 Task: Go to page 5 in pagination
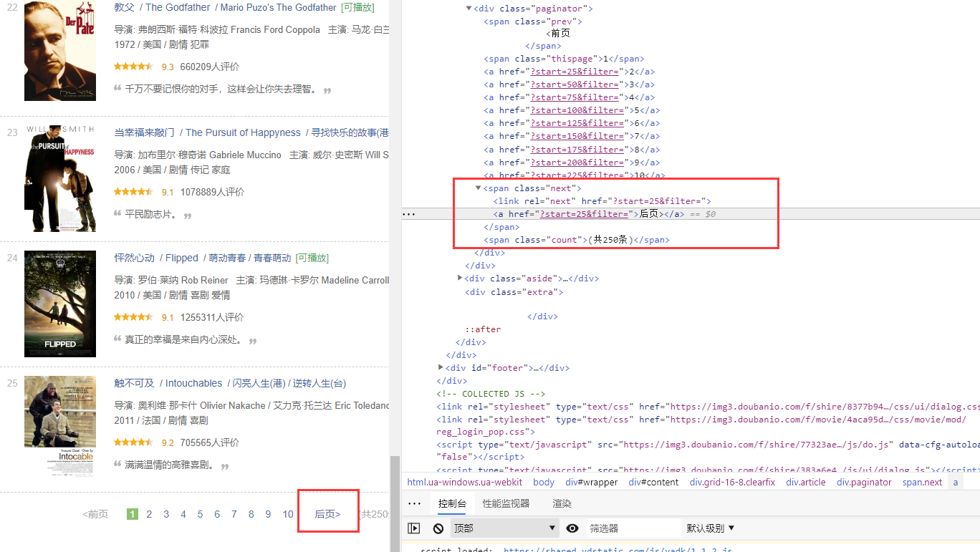[200, 514]
